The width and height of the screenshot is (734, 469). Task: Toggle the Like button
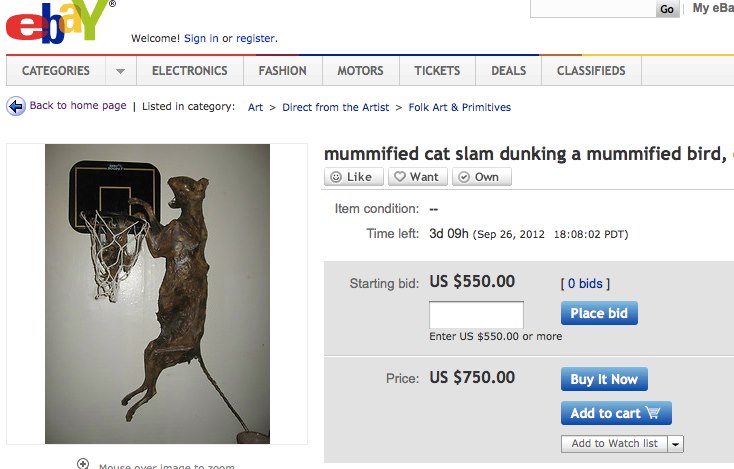point(352,177)
